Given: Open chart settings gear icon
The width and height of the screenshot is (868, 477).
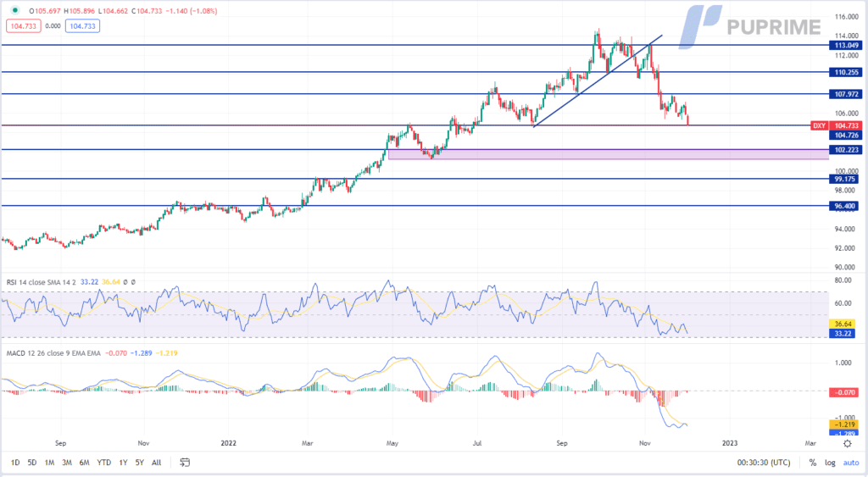Looking at the screenshot, I should 848,443.
